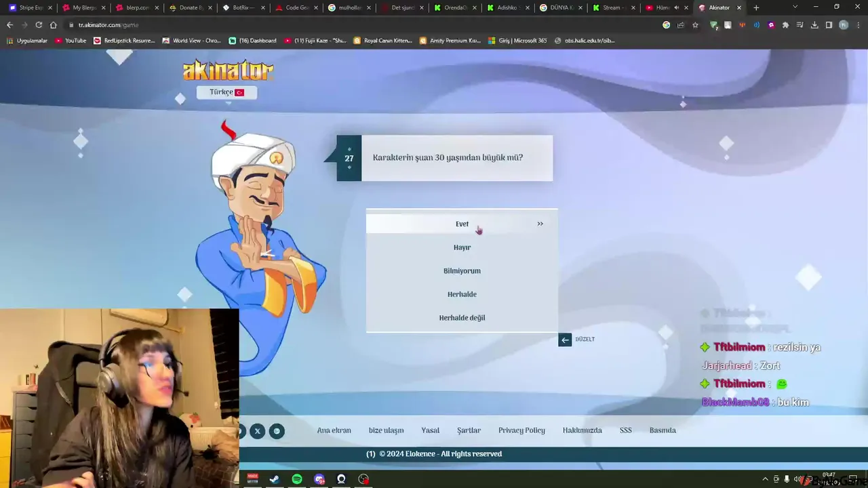The height and width of the screenshot is (488, 868).
Task: Click the back arrow next to DÜZELT
Action: [565, 340]
